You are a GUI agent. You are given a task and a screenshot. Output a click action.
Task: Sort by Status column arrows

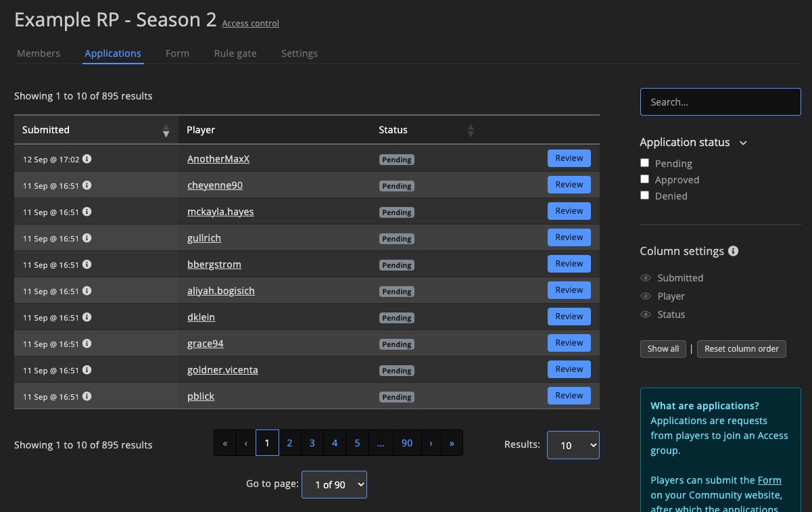point(471,131)
